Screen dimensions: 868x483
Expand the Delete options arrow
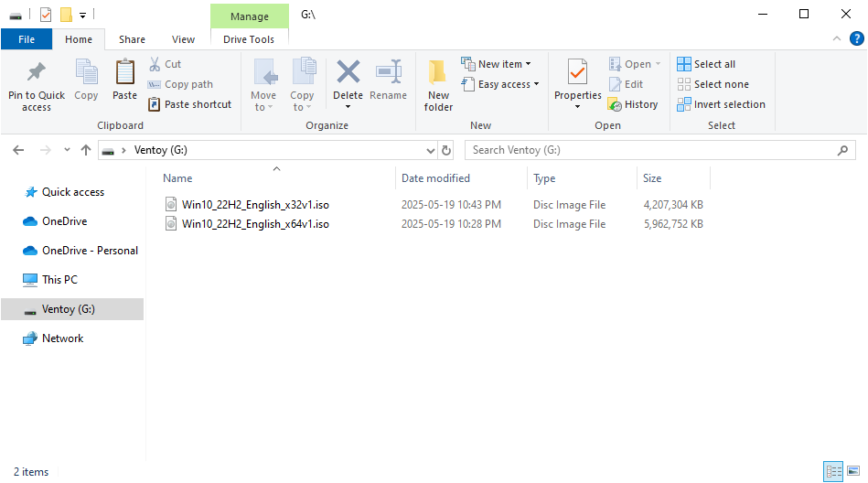348,107
